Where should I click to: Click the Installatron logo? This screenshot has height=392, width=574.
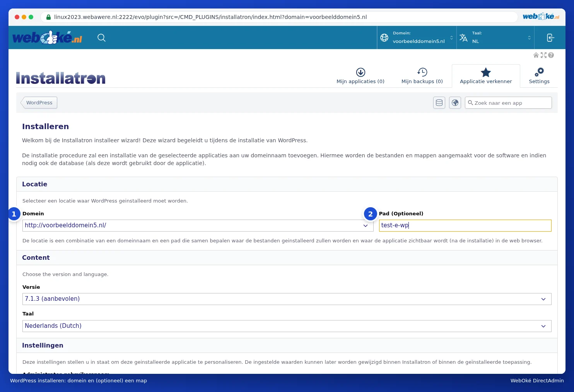pyautogui.click(x=61, y=78)
